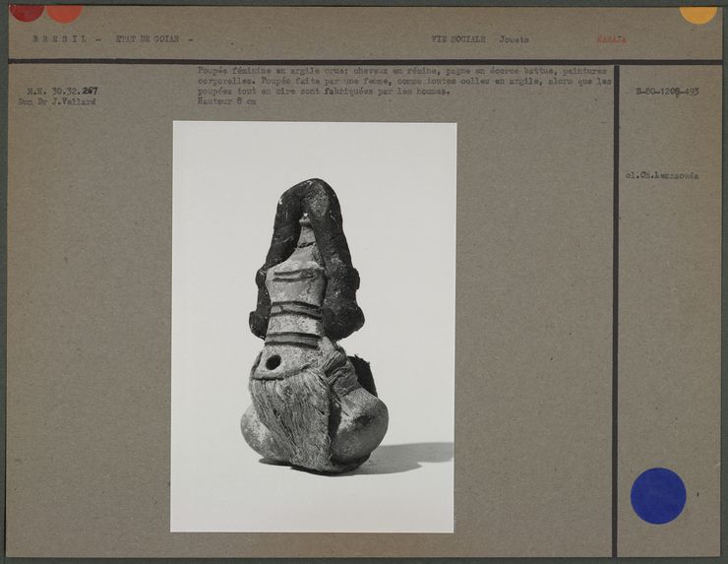Click the red 'KARAJA' label
728x564 pixels.
pos(611,39)
